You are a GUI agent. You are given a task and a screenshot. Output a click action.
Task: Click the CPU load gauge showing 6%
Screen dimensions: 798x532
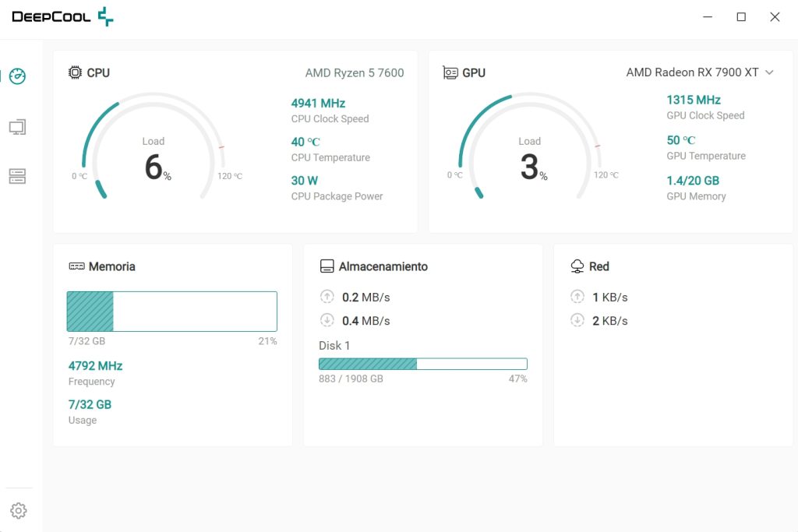pos(154,147)
